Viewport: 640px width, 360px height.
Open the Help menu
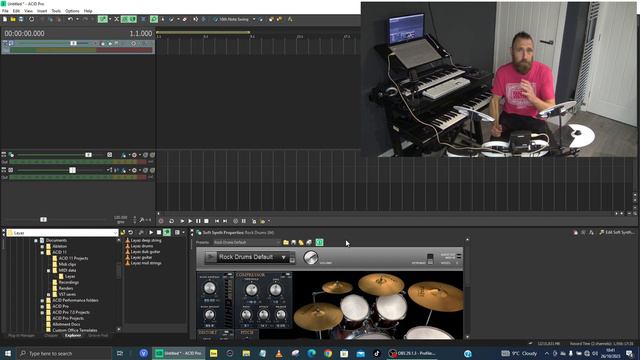88,11
